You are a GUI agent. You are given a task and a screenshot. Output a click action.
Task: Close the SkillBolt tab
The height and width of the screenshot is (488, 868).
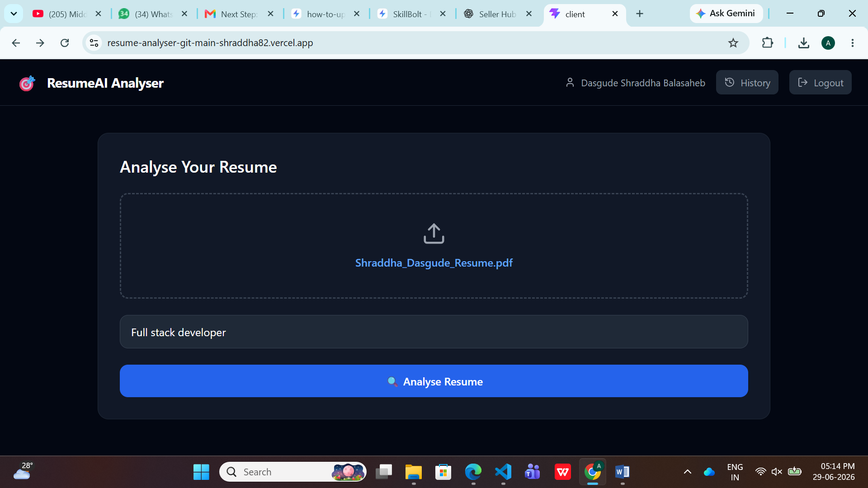tap(443, 14)
